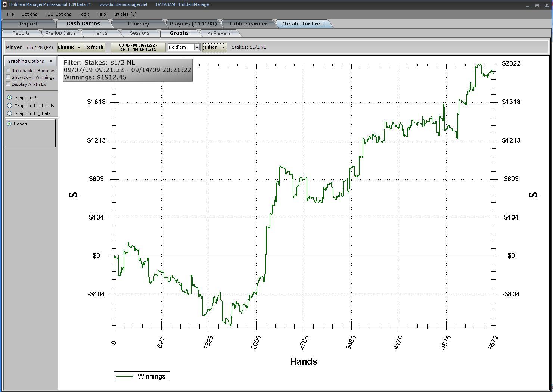Image resolution: width=553 pixels, height=392 pixels.
Task: Click the graph filter summary box
Action: point(128,70)
